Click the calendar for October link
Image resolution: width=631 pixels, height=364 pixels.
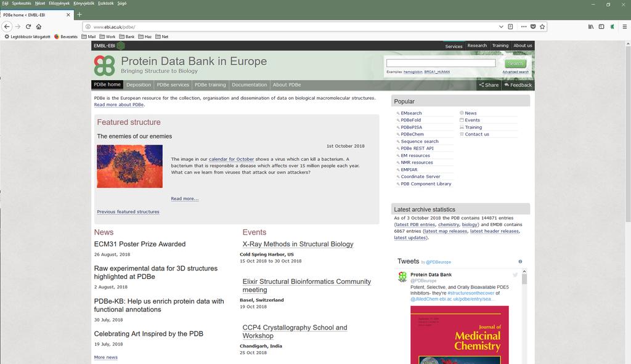click(x=232, y=160)
